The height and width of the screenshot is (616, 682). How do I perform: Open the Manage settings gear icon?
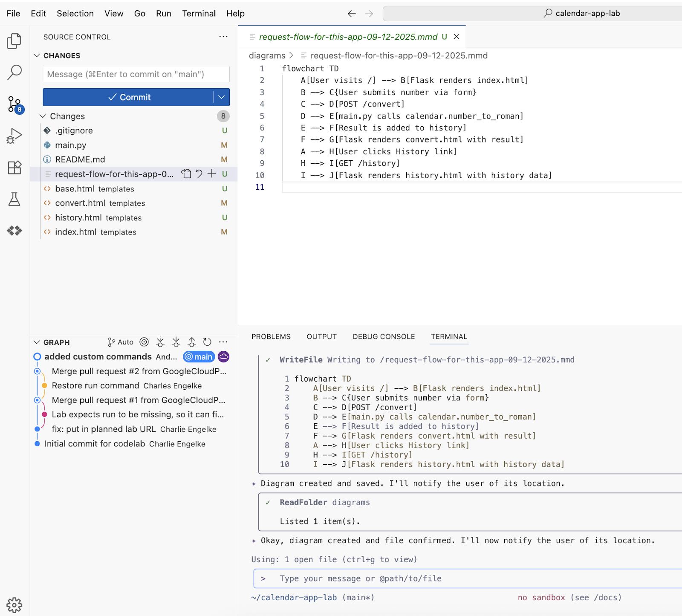coord(14,604)
